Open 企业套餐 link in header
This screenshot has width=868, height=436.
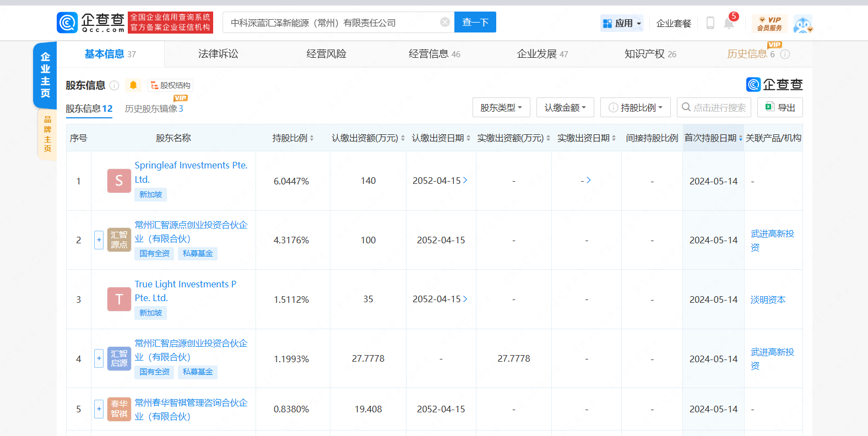click(674, 23)
